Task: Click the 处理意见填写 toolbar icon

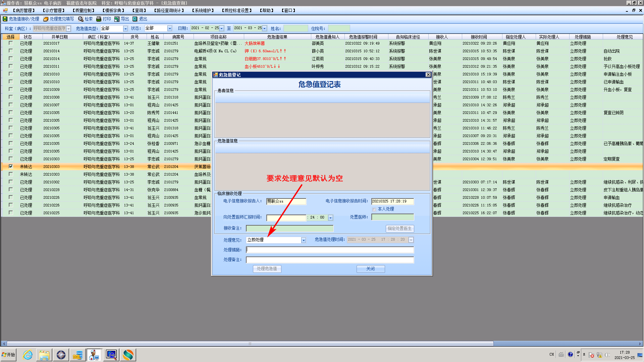Action: 46,19
